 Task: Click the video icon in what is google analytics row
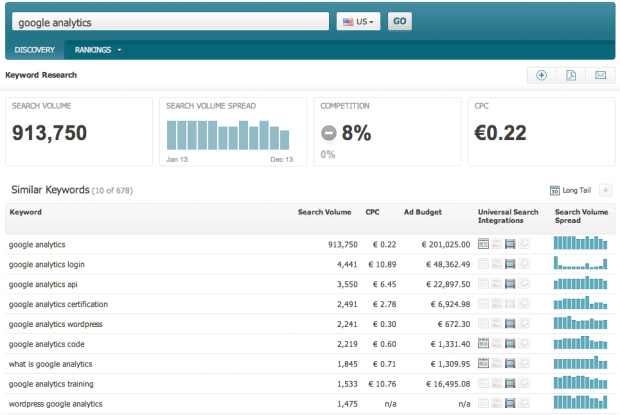pyautogui.click(x=510, y=363)
